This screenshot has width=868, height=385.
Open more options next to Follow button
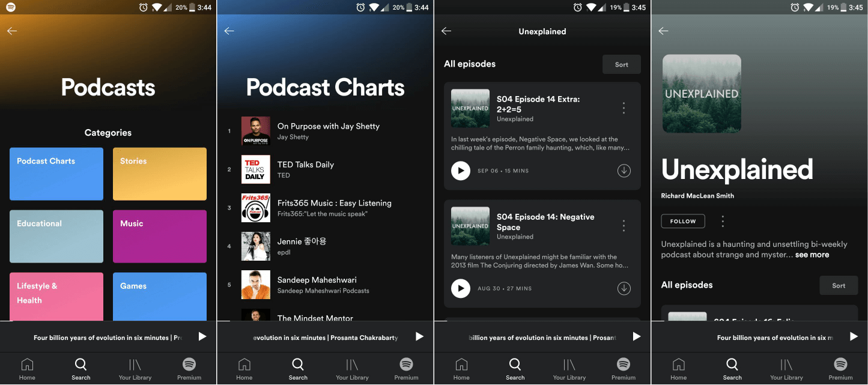723,221
